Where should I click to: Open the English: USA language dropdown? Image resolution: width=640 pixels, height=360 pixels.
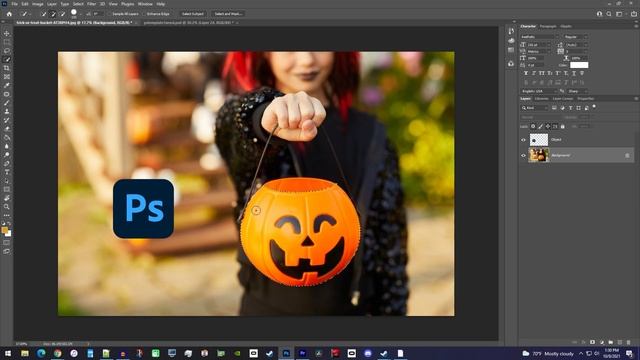(x=539, y=91)
